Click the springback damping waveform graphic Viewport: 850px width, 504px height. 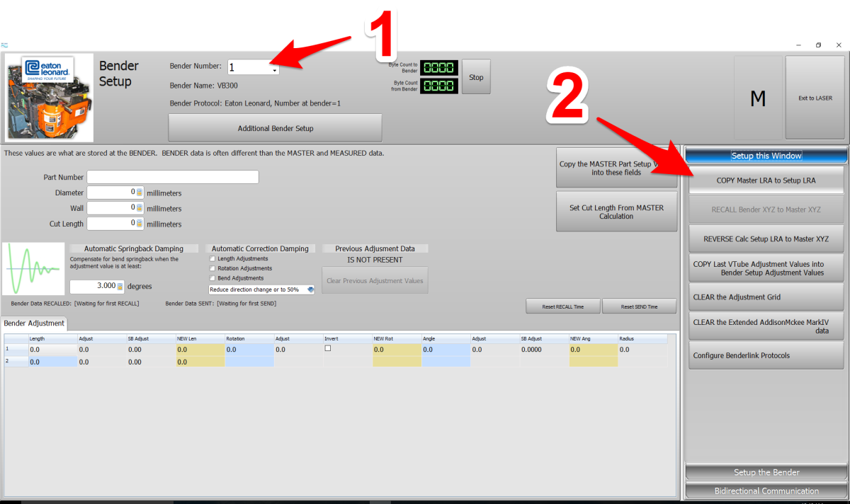point(33,269)
